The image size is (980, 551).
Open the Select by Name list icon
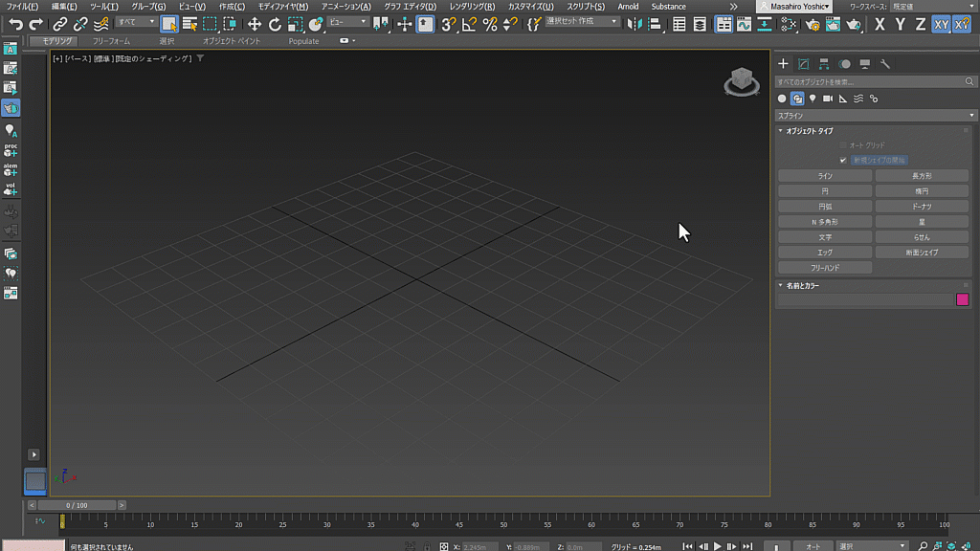click(189, 24)
